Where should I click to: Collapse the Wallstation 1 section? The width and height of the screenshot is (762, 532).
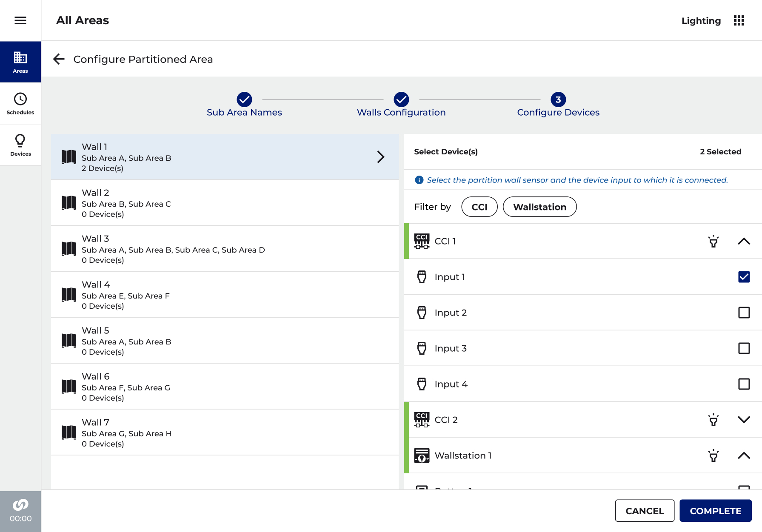pyautogui.click(x=744, y=455)
